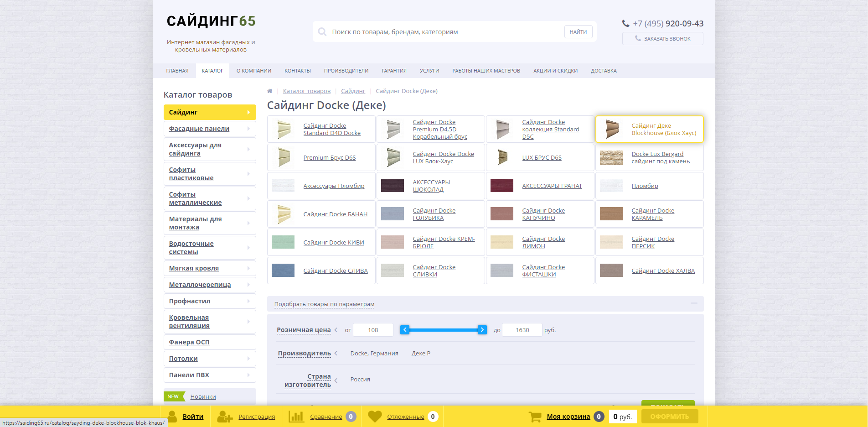Open LUX БРУС D6S thumbnail
The width and height of the screenshot is (868, 427).
point(502,157)
